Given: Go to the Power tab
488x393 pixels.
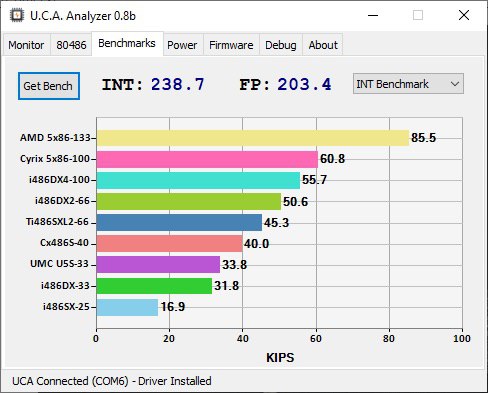Looking at the screenshot, I should tap(182, 45).
